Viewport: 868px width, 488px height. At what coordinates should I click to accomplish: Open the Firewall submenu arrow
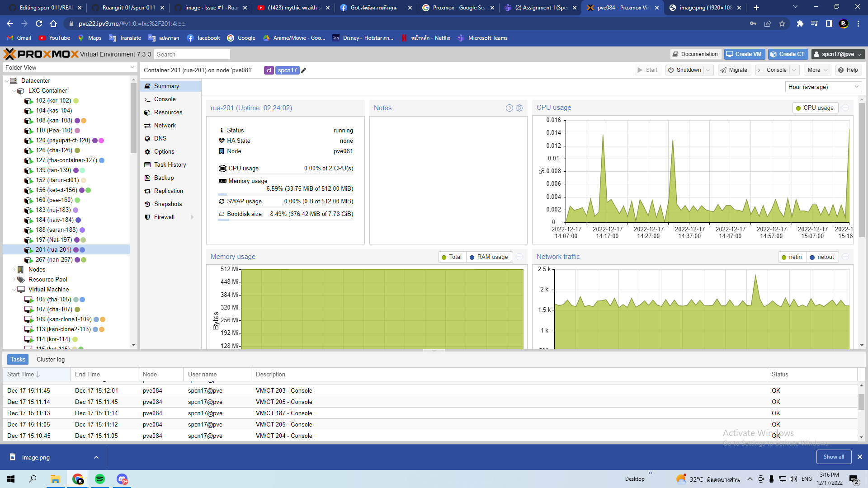193,217
